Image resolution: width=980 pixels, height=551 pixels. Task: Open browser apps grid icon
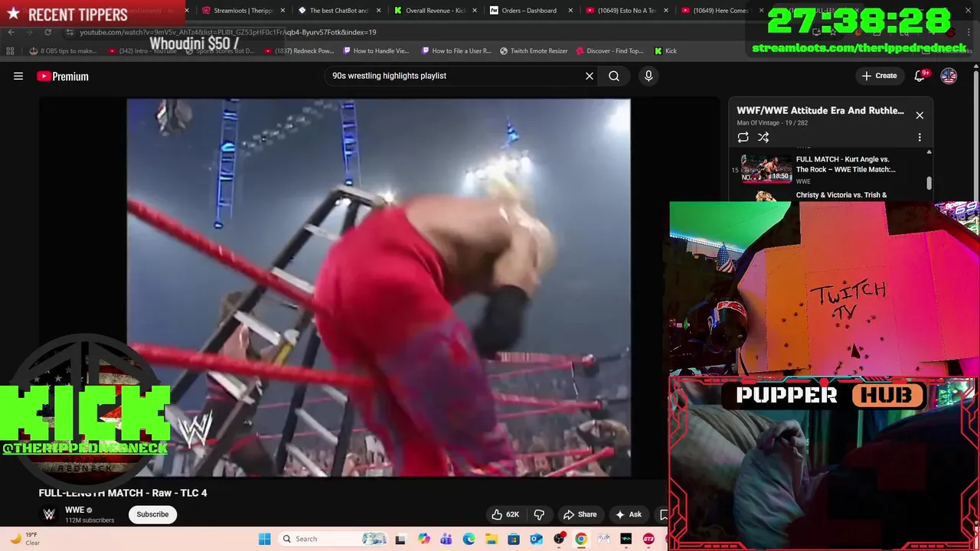click(10, 51)
